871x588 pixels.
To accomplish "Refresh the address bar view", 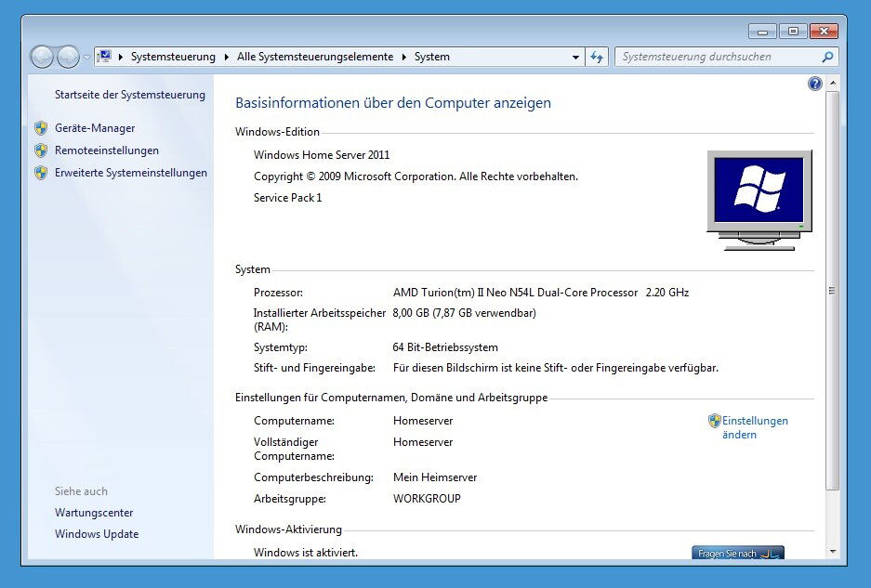I will coord(597,57).
